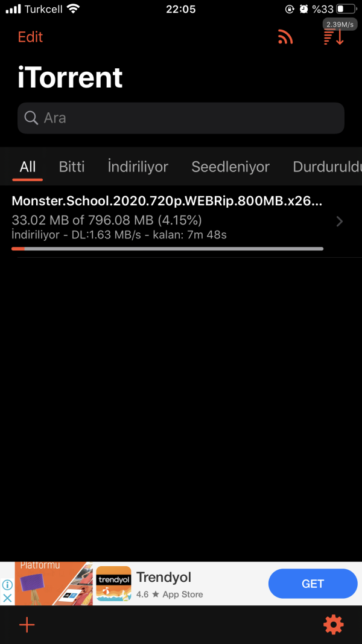Tap the battery indicator in the status bar
Image resolution: width=362 pixels, height=644 pixels.
[x=346, y=9]
